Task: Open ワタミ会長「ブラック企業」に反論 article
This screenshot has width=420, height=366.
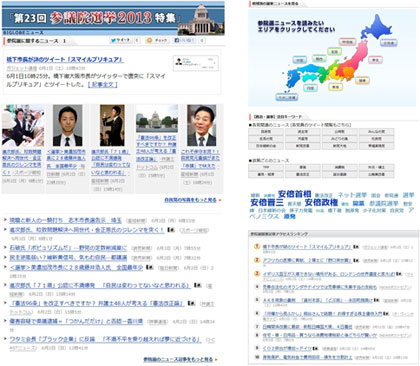Action: (x=105, y=339)
